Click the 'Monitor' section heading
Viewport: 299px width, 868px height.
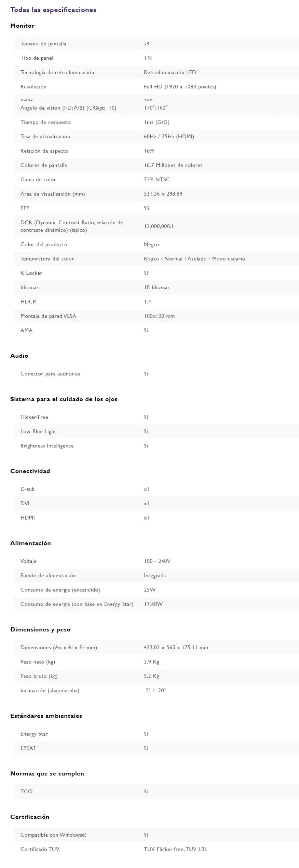[x=22, y=26]
